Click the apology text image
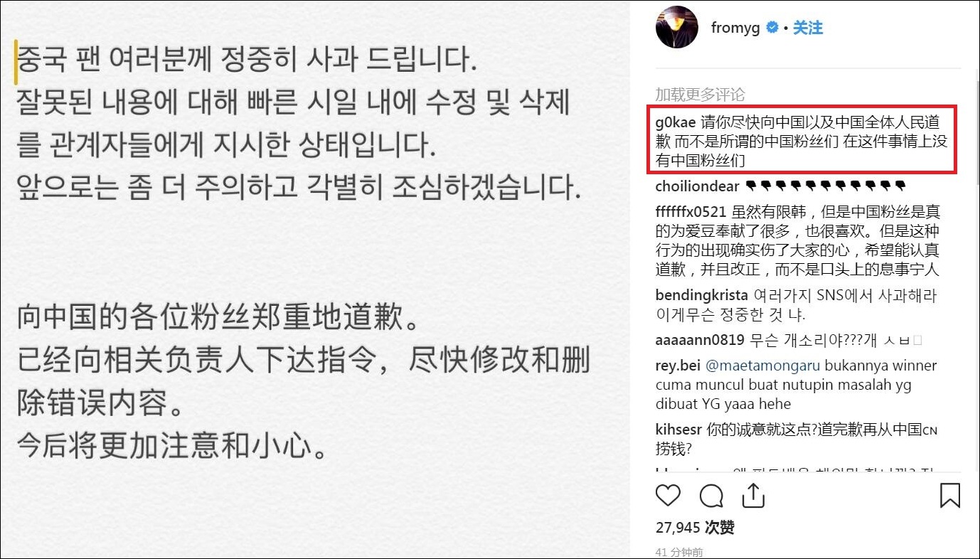Image resolution: width=980 pixels, height=559 pixels. click(315, 279)
